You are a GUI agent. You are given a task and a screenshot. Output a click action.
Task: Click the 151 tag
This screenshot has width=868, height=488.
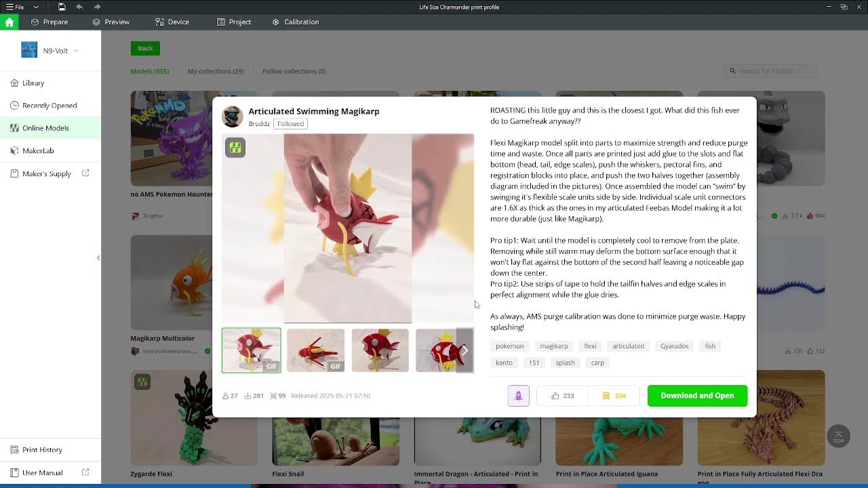click(x=534, y=363)
